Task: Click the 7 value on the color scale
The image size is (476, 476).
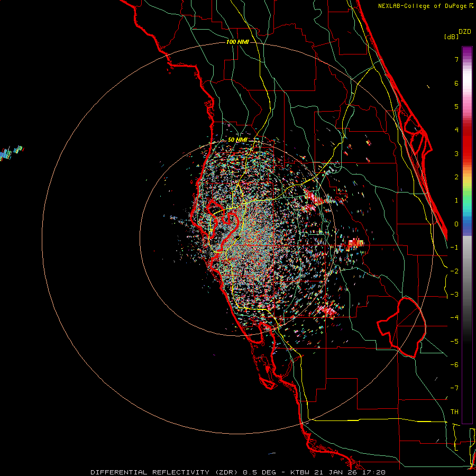Action: tap(456, 59)
